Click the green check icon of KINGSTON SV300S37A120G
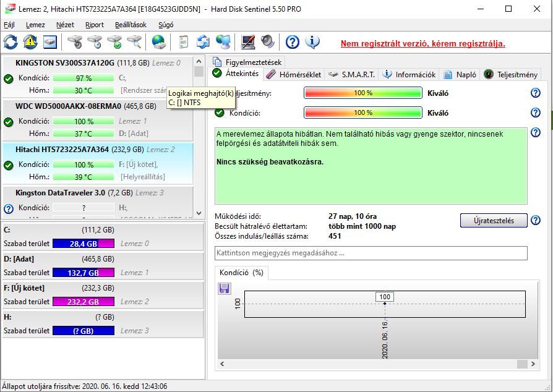 click(9, 79)
